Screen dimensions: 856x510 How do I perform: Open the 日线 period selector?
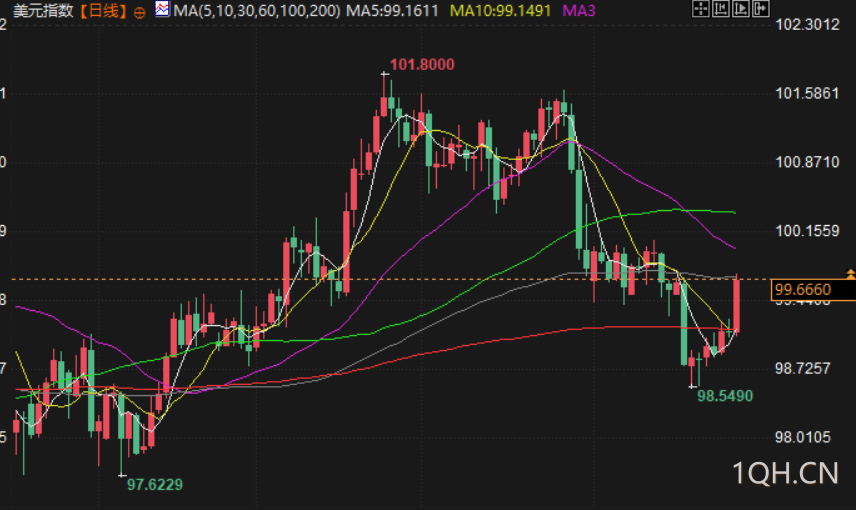(x=103, y=10)
